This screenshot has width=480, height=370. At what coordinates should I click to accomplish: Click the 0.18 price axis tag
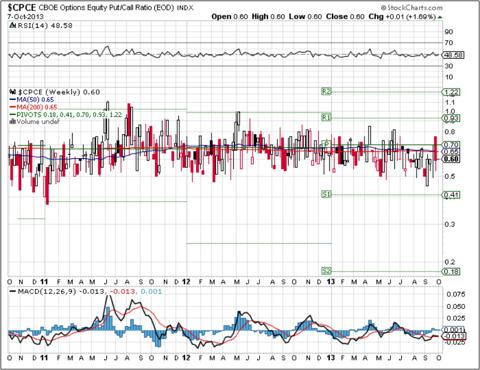(x=451, y=271)
